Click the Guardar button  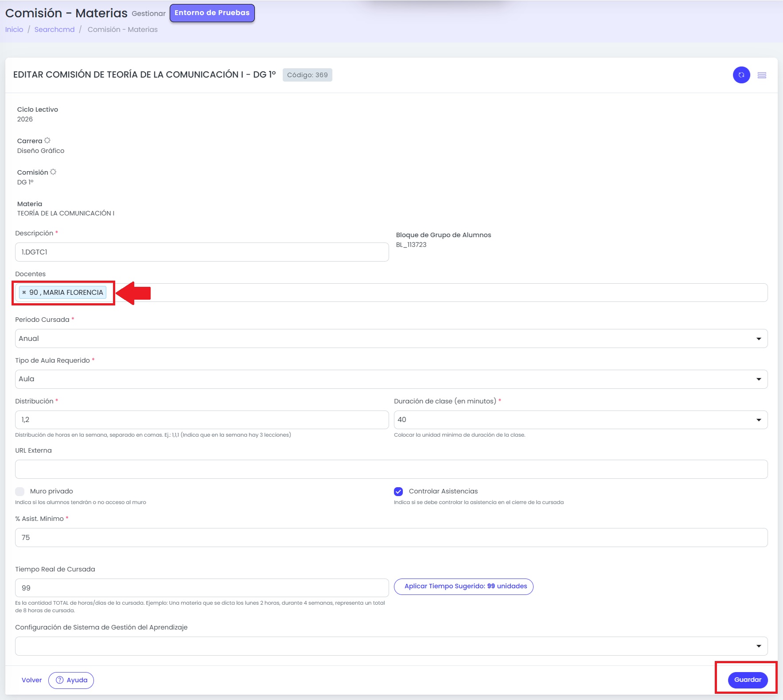click(x=748, y=680)
